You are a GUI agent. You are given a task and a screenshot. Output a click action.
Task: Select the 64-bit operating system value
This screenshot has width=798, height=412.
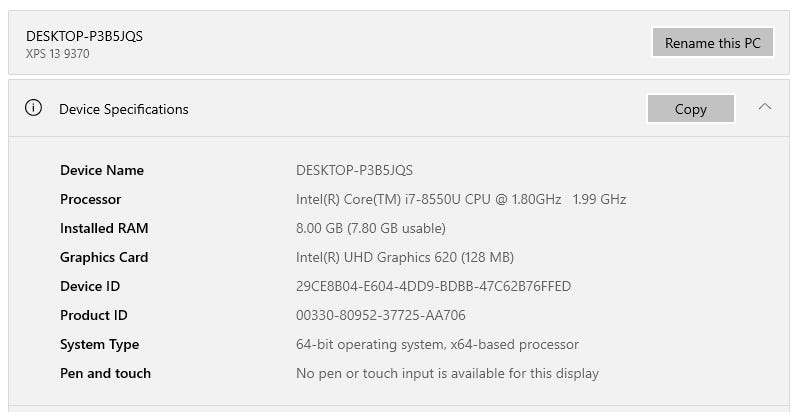[437, 344]
